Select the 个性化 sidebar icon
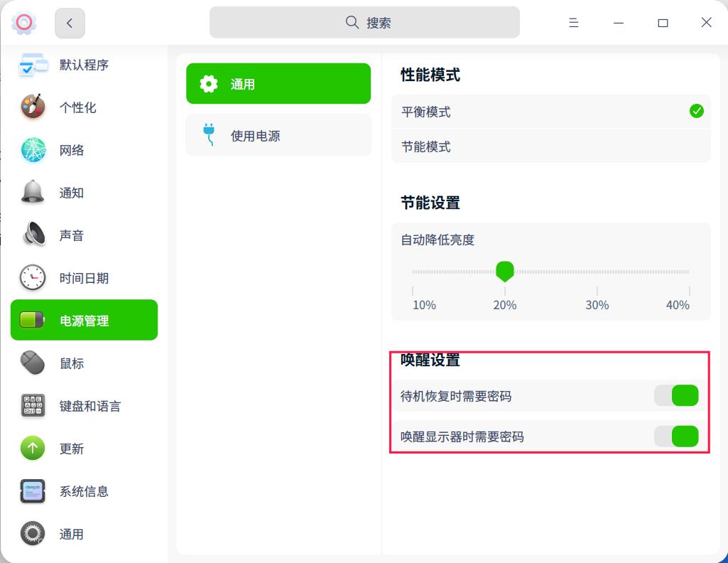The width and height of the screenshot is (728, 563). 31,107
